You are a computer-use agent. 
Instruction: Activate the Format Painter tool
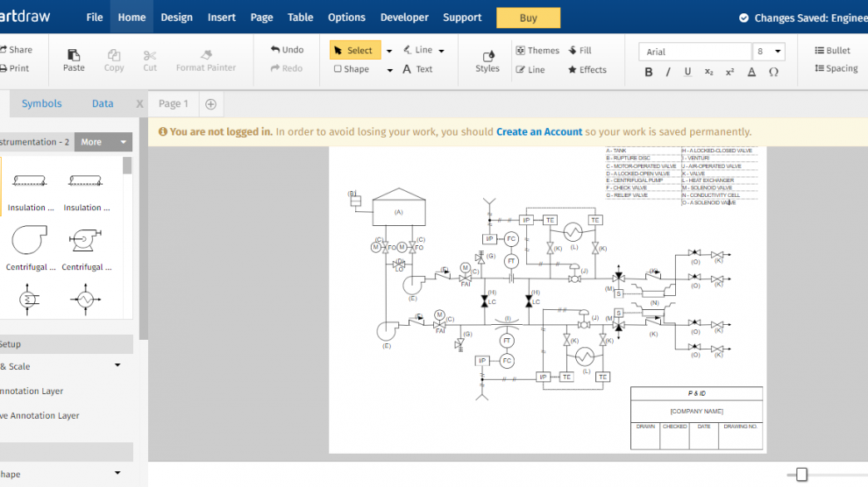[x=206, y=60]
